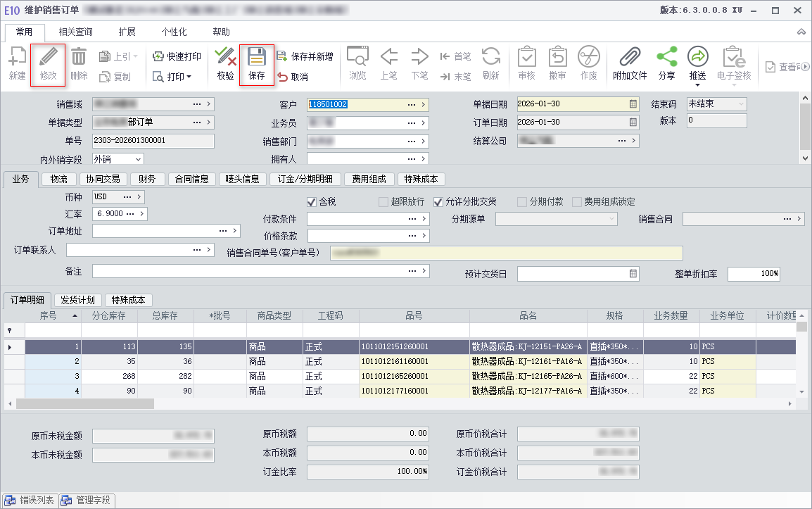The width and height of the screenshot is (812, 509).
Task: Click 保存并新增 save and add icon
Action: pos(281,56)
